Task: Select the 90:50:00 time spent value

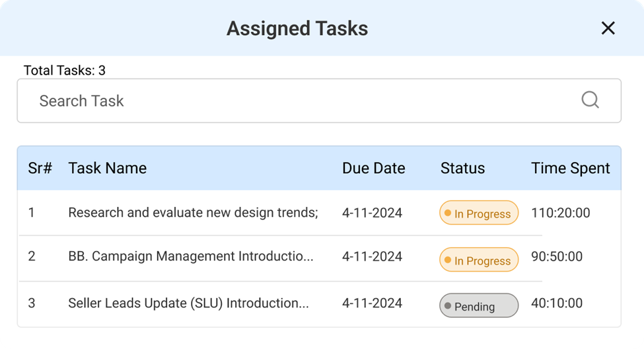Action: point(557,256)
